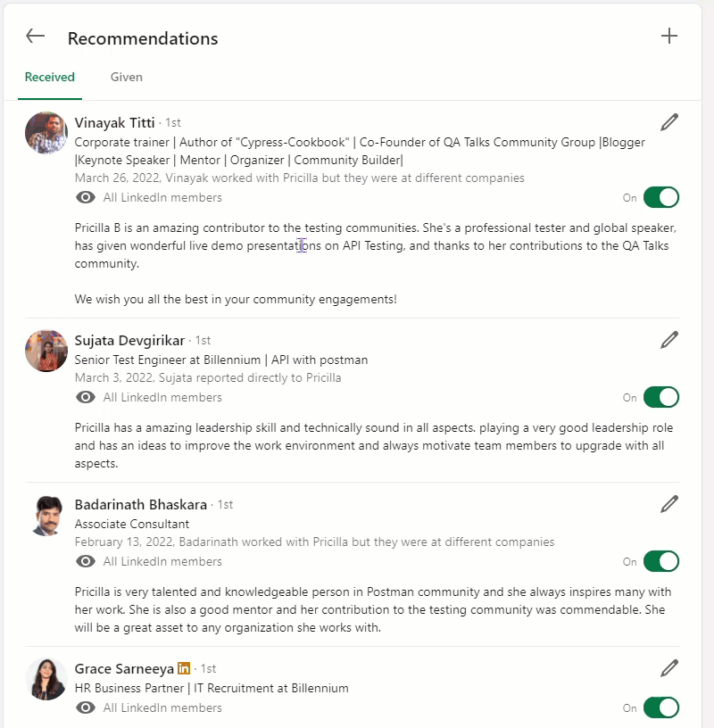Click LinkedIn badge icon next to Grace Sarneeya
714x728 pixels.
tap(184, 668)
